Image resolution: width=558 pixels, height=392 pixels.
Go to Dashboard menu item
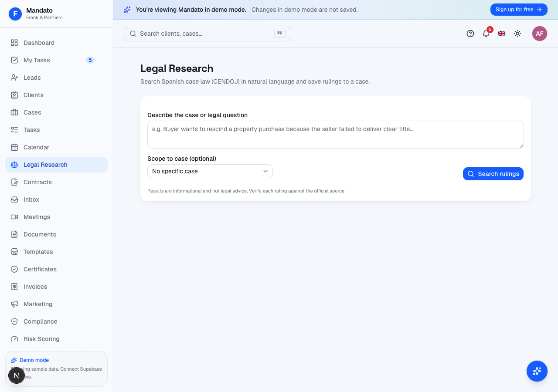tap(56, 43)
